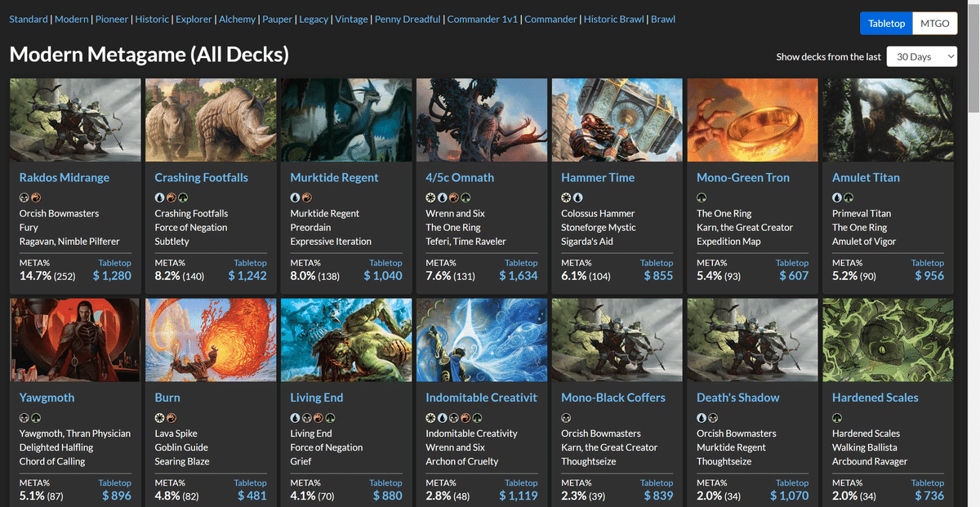Click the green mana symbol under Amulet Titan
Image resolution: width=980 pixels, height=507 pixels.
(x=849, y=198)
